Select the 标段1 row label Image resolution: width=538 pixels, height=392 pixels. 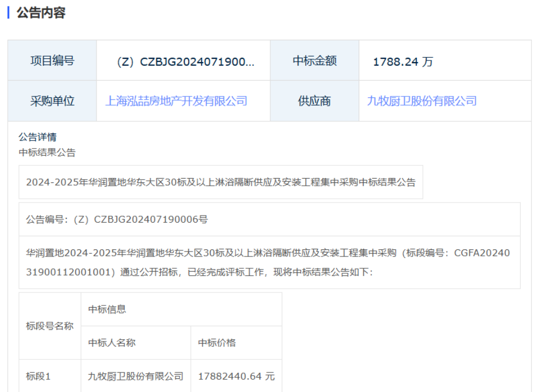(38, 376)
